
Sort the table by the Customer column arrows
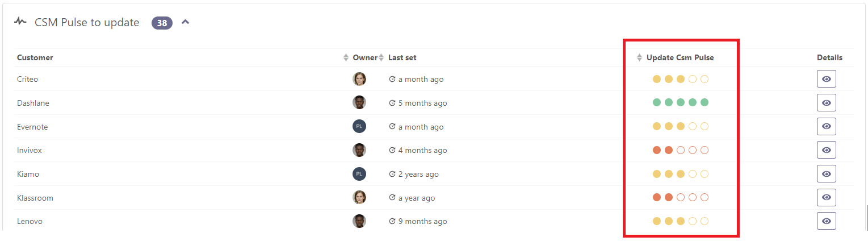(x=346, y=57)
